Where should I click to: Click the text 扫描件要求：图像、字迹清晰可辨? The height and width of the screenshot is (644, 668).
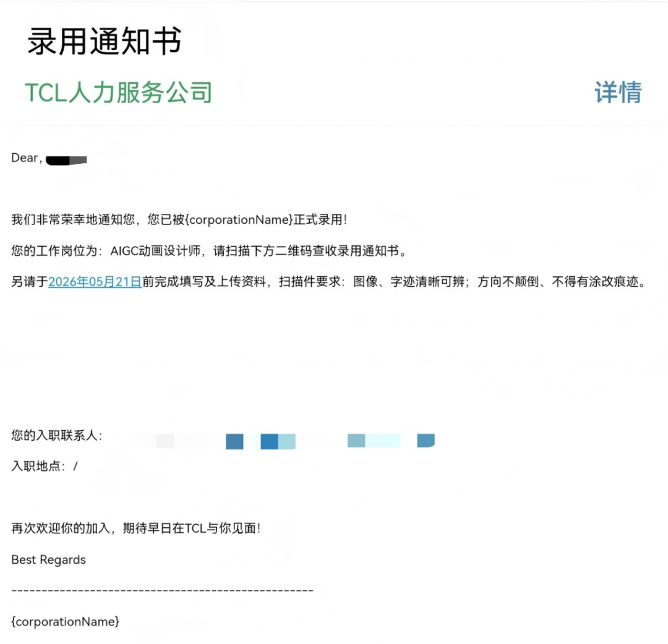372,281
